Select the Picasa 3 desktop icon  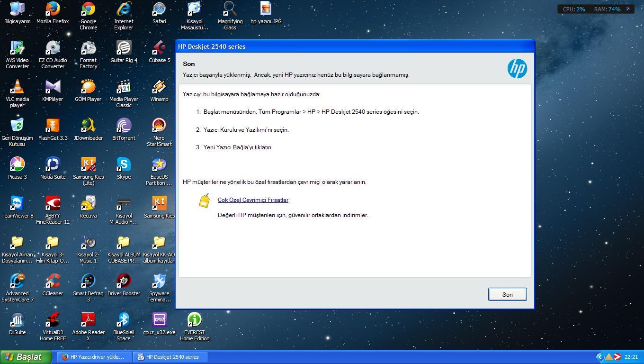(x=17, y=168)
